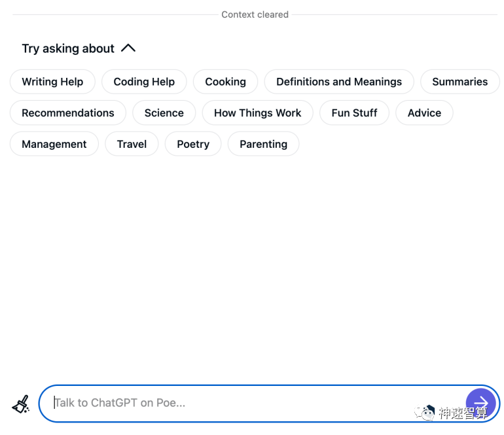Open Definitions and Meanings suggestion
Screen dimensions: 504x435
tap(339, 82)
